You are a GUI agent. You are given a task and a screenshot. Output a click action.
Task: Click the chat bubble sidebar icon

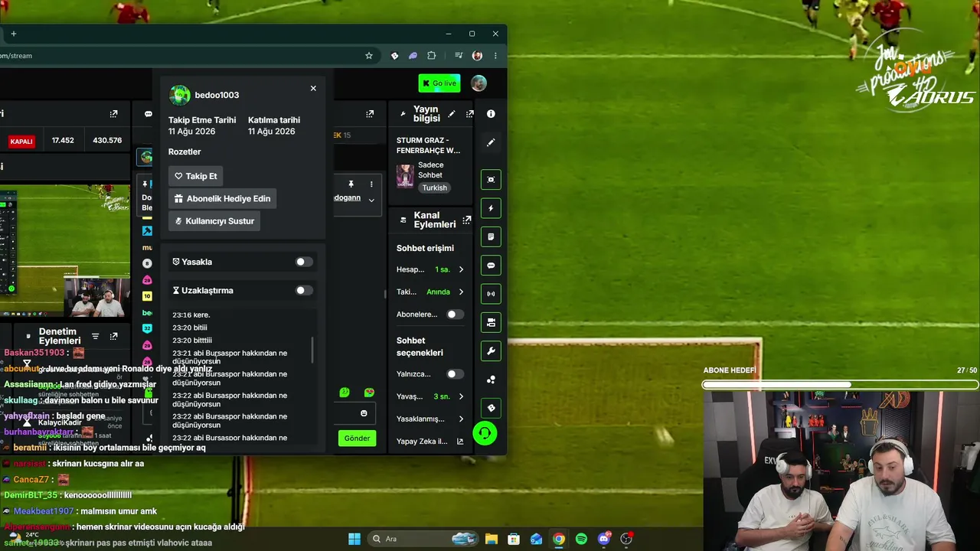[491, 266]
